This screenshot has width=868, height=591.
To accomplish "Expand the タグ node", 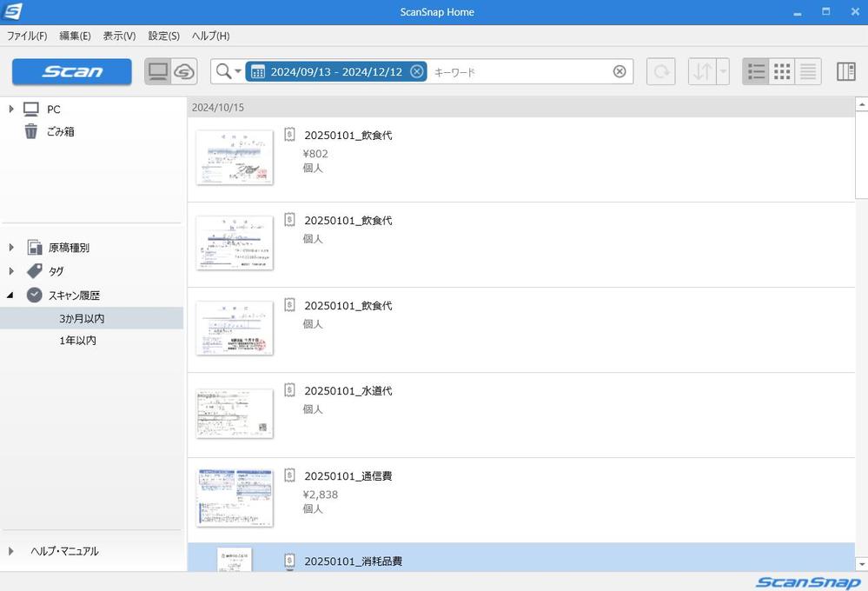I will coord(11,271).
